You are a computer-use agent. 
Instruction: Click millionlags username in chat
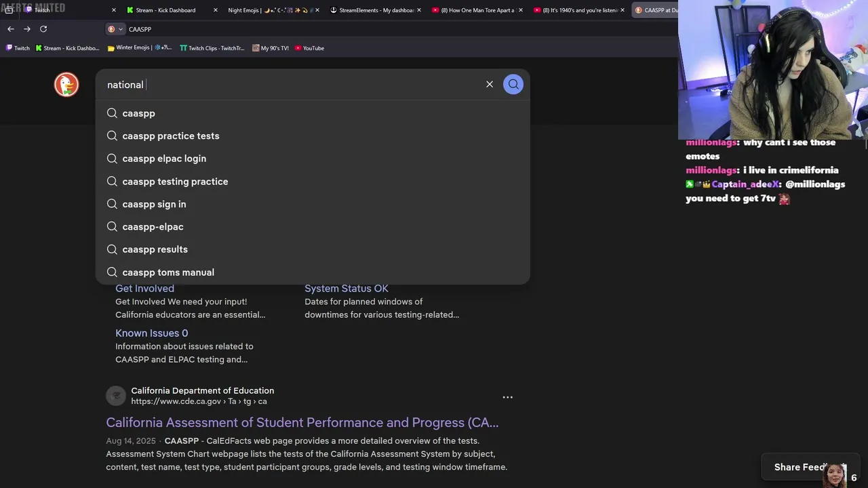click(711, 170)
